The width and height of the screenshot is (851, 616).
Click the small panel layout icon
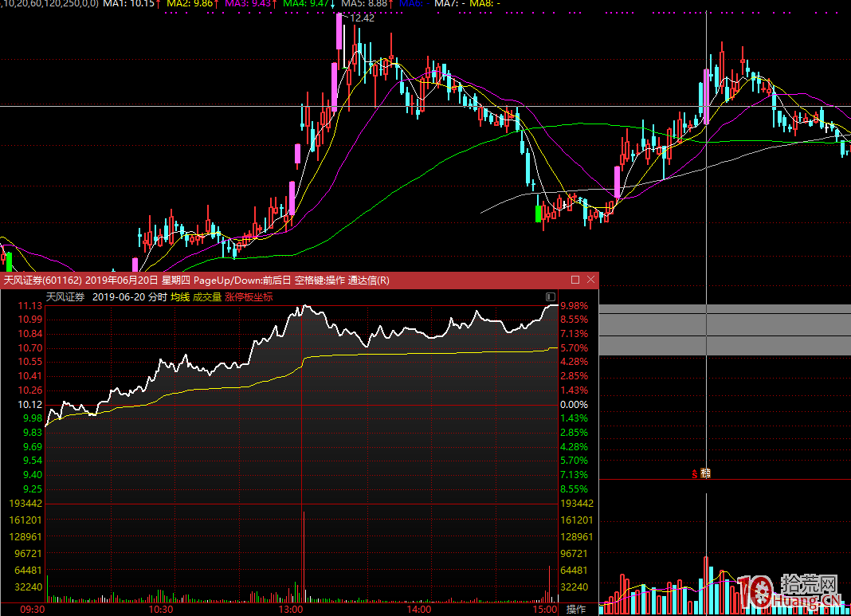[550, 296]
